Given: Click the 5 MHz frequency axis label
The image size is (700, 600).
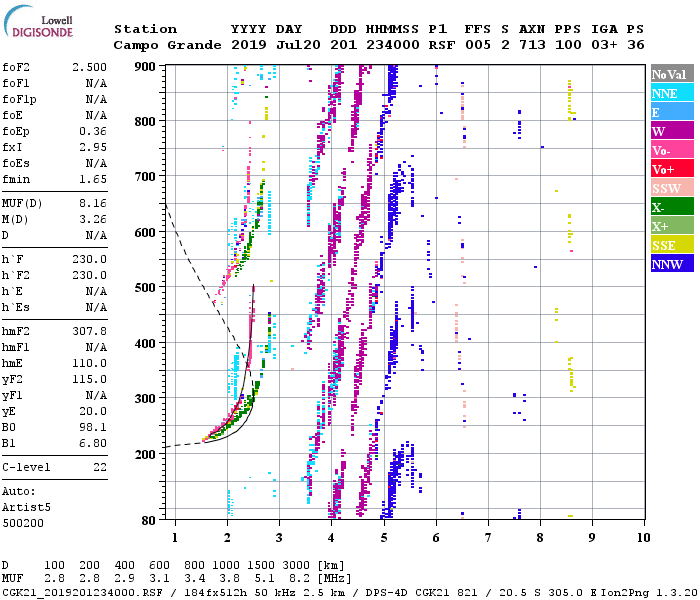Looking at the screenshot, I should pos(384,538).
